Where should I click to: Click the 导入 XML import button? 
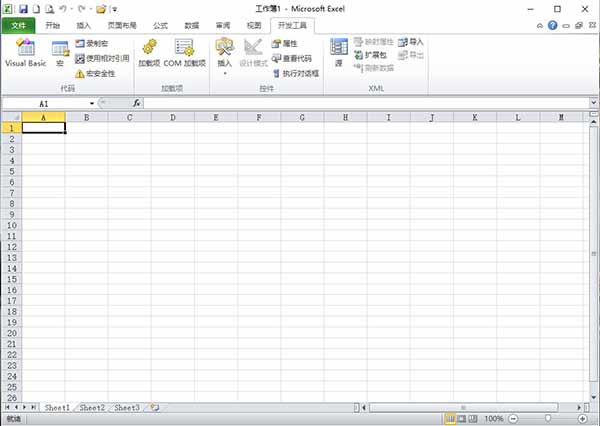410,43
